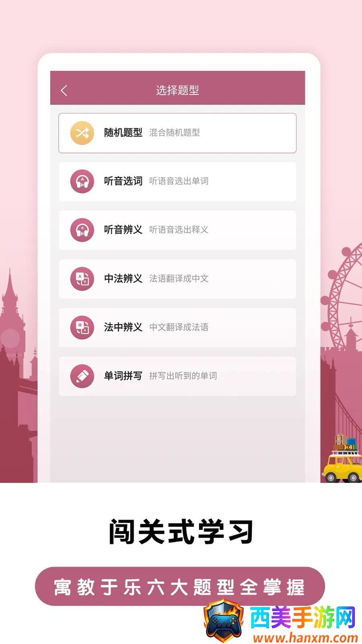
Task: Choose the 听音选词 option
Action: click(177, 182)
